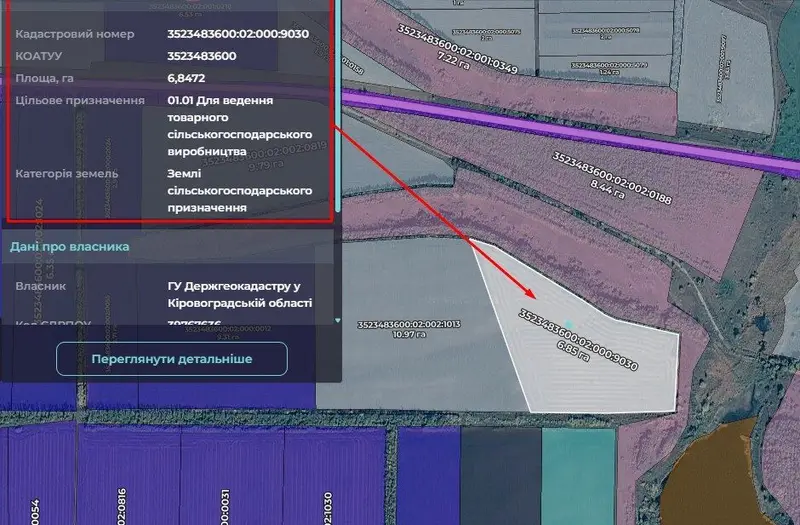Click the Площа, га field label

(44, 79)
